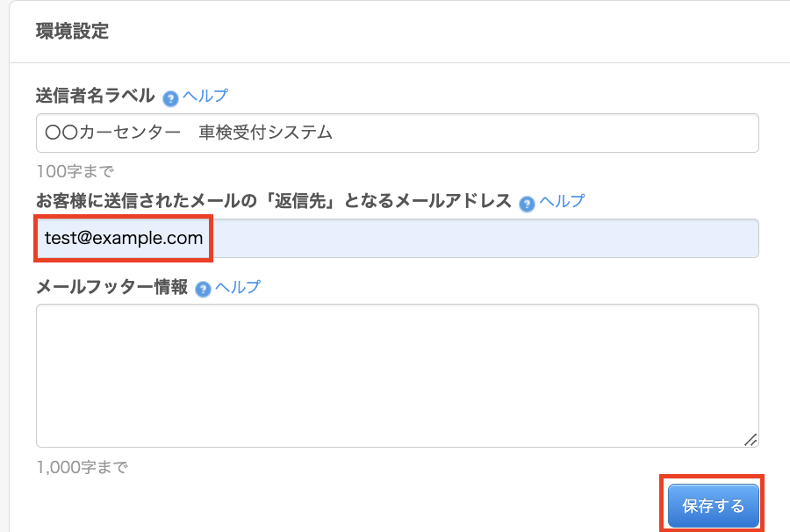Click the help icon beside the 返信先 email label
Viewport: 790px width, 532px height.
[527, 203]
